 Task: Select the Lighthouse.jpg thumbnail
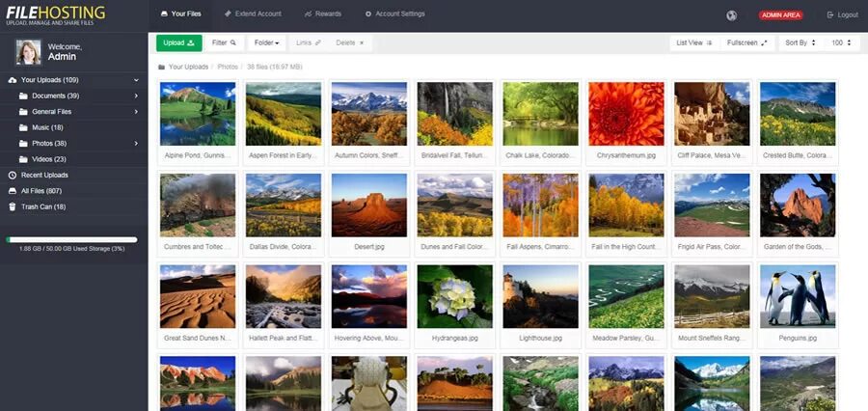541,296
